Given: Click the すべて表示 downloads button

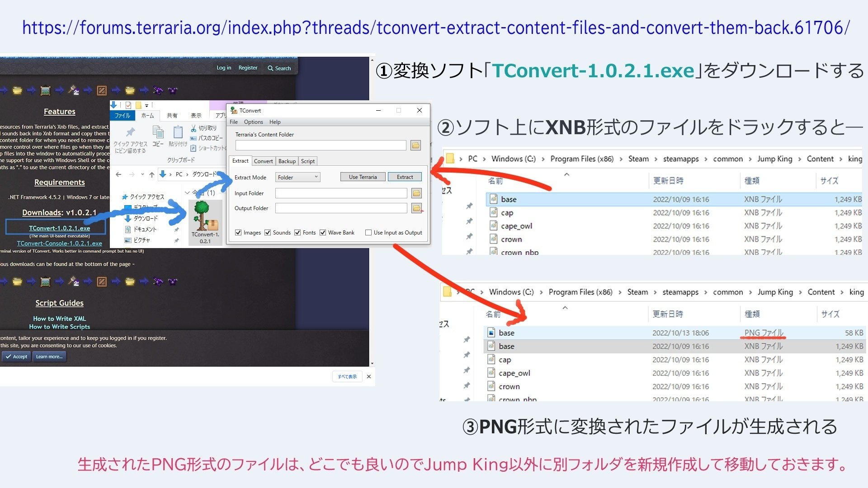Looking at the screenshot, I should [347, 376].
